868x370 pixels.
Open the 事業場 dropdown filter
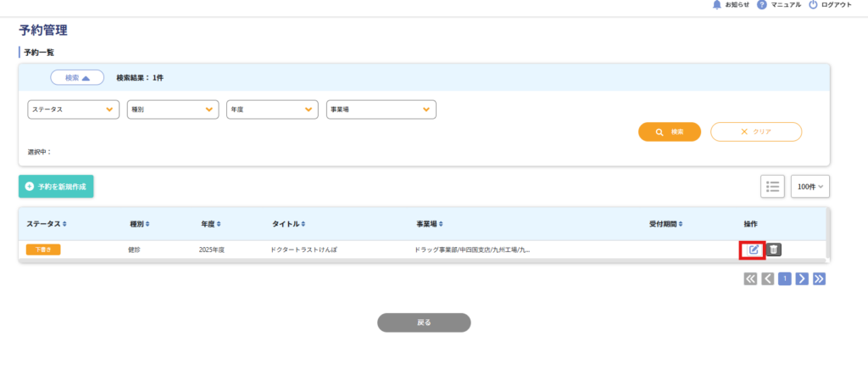381,109
